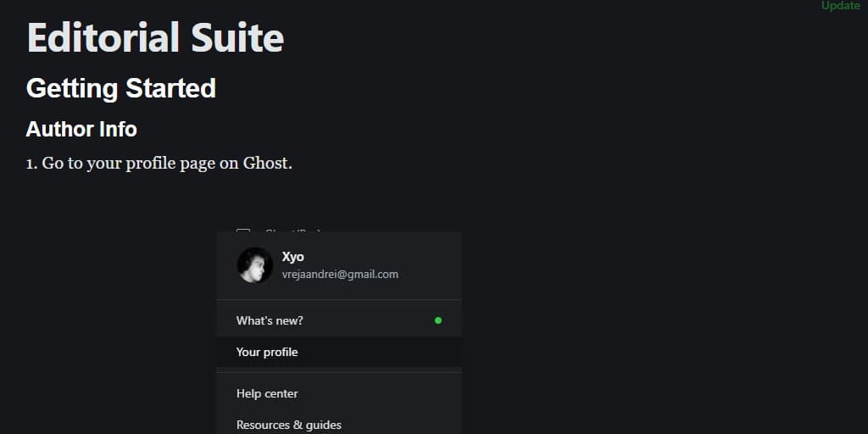Choose Resources & guides in the menu
Image resolution: width=868 pixels, height=434 pixels.
[x=339, y=425]
